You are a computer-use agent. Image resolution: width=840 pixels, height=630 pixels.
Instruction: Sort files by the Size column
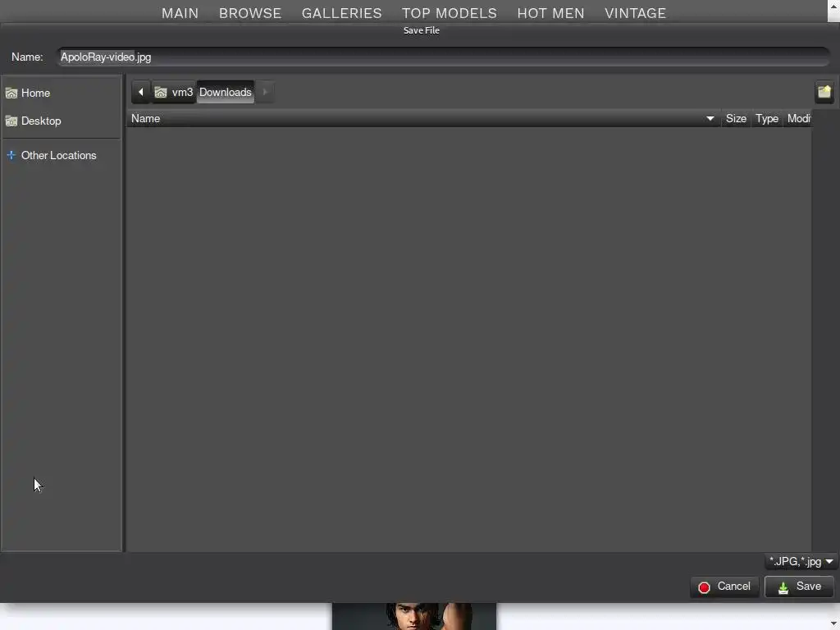(x=736, y=119)
